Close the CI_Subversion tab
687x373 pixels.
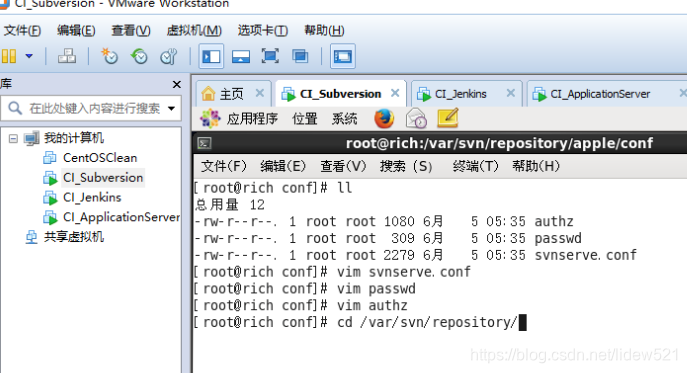(x=395, y=93)
